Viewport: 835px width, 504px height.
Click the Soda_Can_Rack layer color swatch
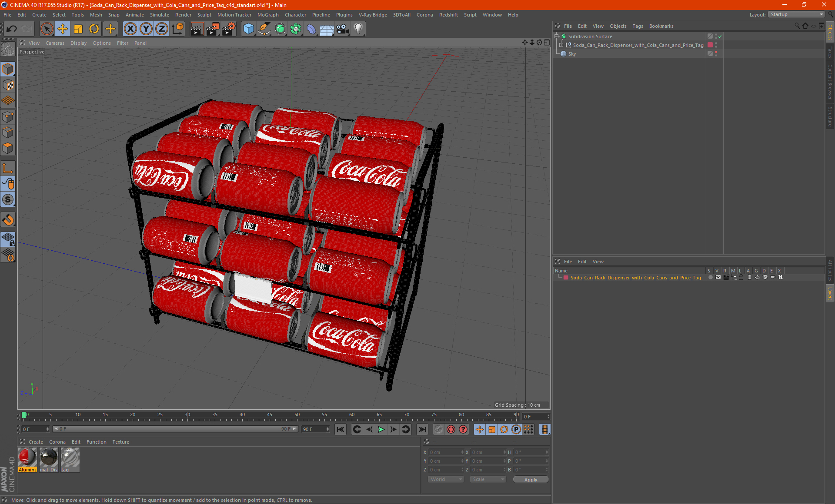click(566, 278)
